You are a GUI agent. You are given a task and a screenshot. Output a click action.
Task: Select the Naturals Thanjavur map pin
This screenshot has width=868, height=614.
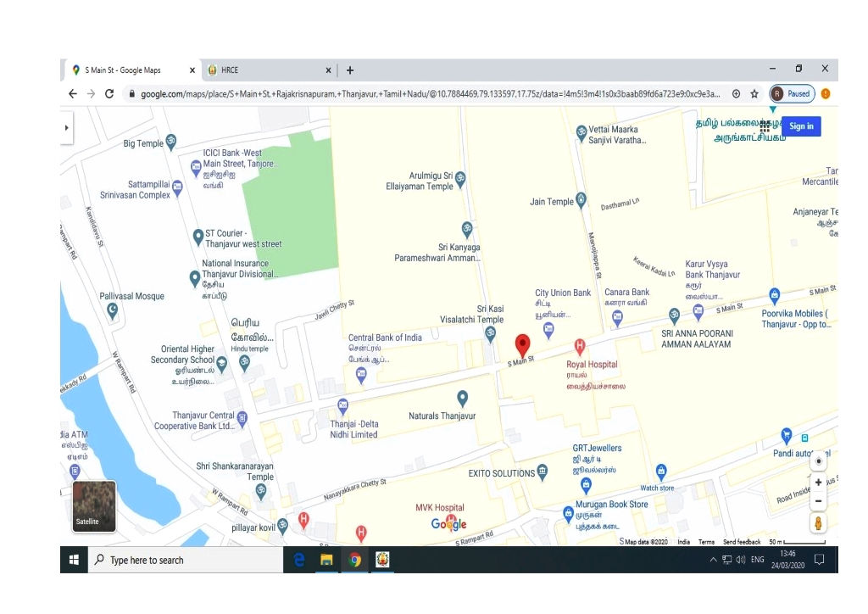pyautogui.click(x=462, y=398)
